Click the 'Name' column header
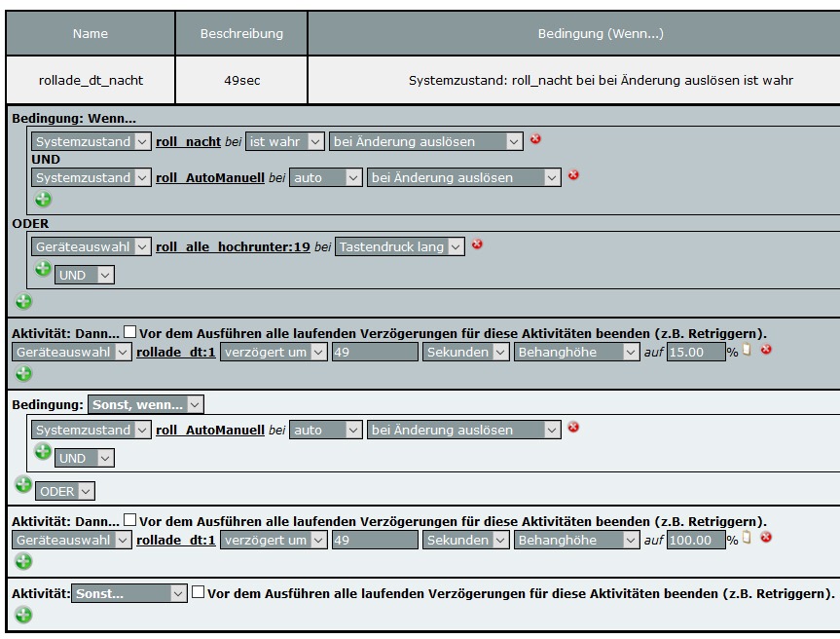 91,33
